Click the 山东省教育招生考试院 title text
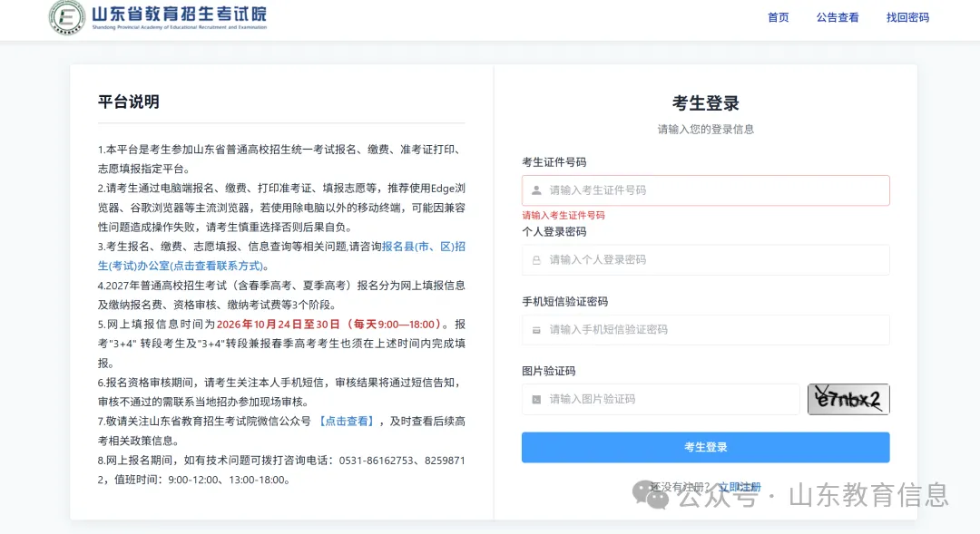980x534 pixels. pyautogui.click(x=180, y=14)
